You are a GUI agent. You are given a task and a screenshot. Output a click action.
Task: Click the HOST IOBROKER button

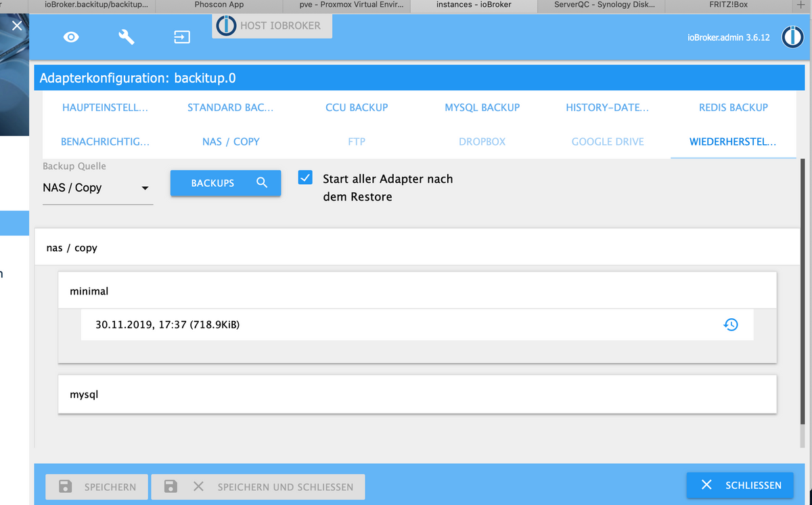(x=272, y=26)
